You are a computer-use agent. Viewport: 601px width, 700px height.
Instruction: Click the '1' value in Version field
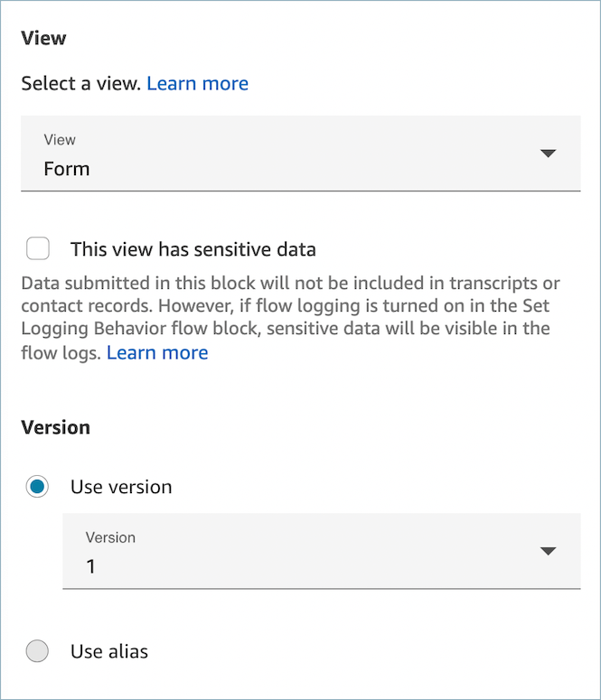point(90,566)
